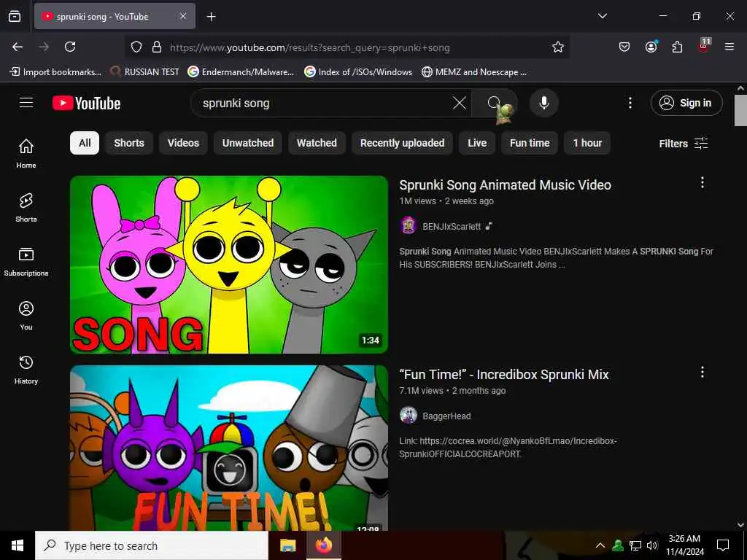Go to Home in the sidebar
The image size is (747, 560).
coord(26,153)
